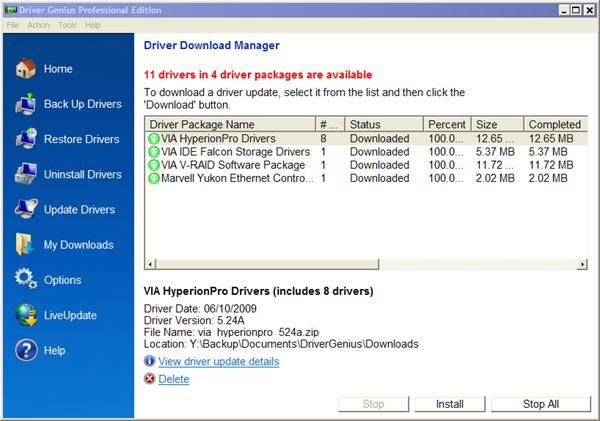Open the File menu

[x=13, y=25]
